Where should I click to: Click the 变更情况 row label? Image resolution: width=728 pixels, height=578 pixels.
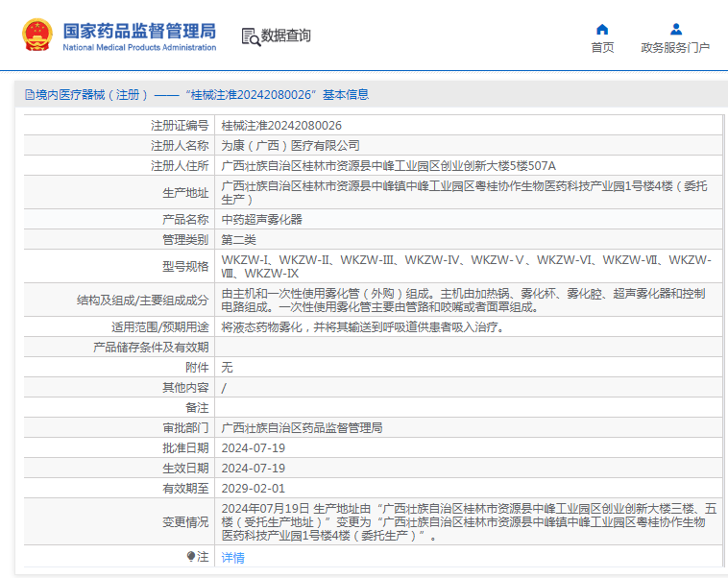[x=184, y=522]
